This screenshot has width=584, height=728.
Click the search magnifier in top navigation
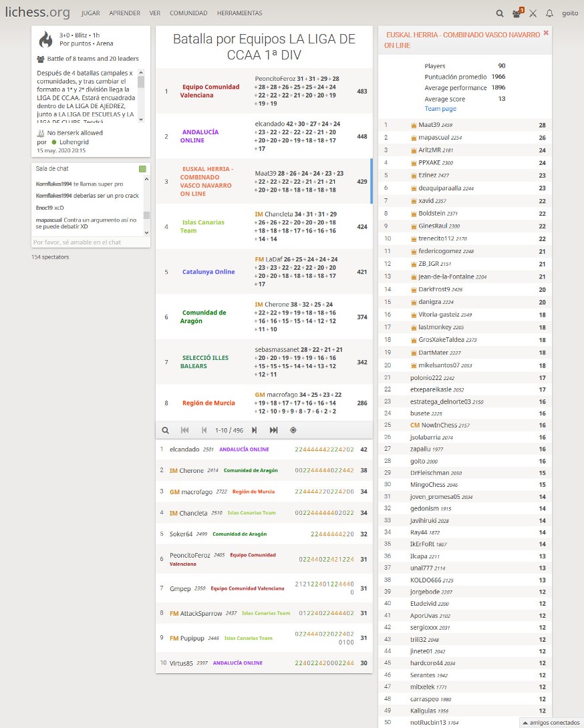point(500,13)
